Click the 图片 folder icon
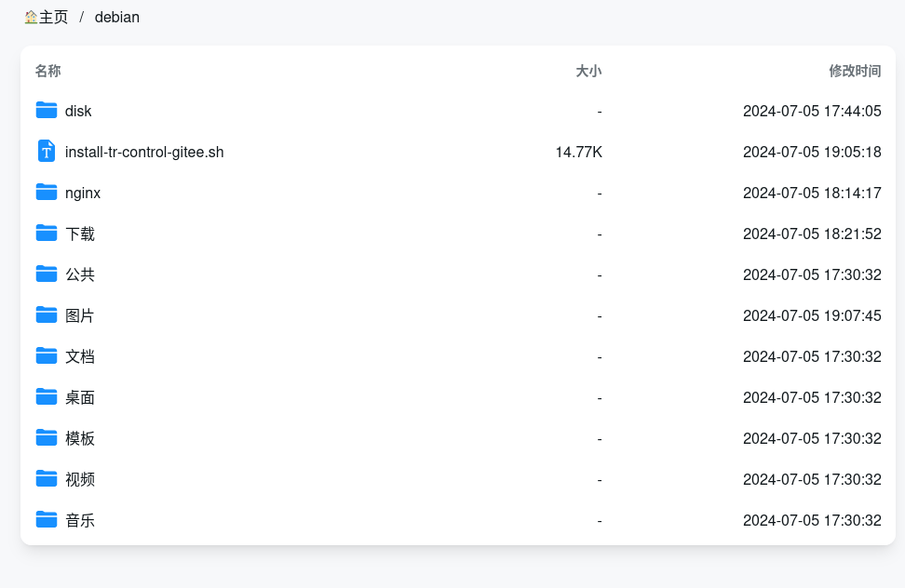Screen dimensions: 905x588 point(47,314)
